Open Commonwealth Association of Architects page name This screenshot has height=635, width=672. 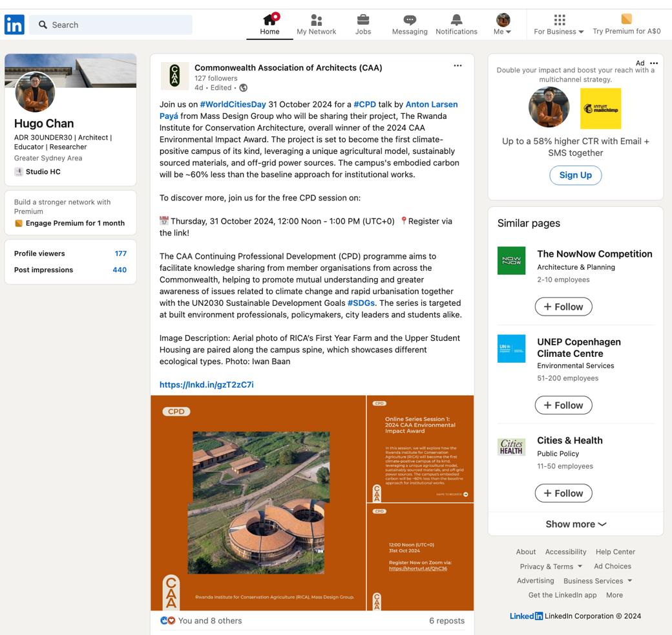[288, 68]
